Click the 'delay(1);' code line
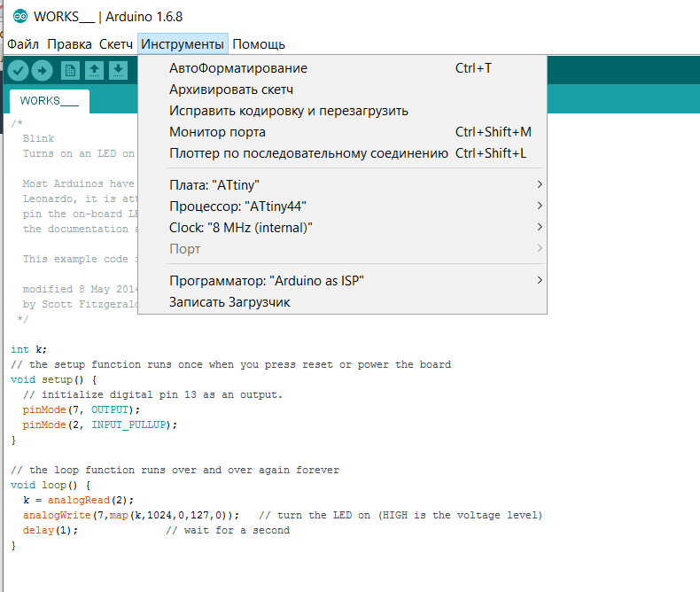 tap(51, 530)
